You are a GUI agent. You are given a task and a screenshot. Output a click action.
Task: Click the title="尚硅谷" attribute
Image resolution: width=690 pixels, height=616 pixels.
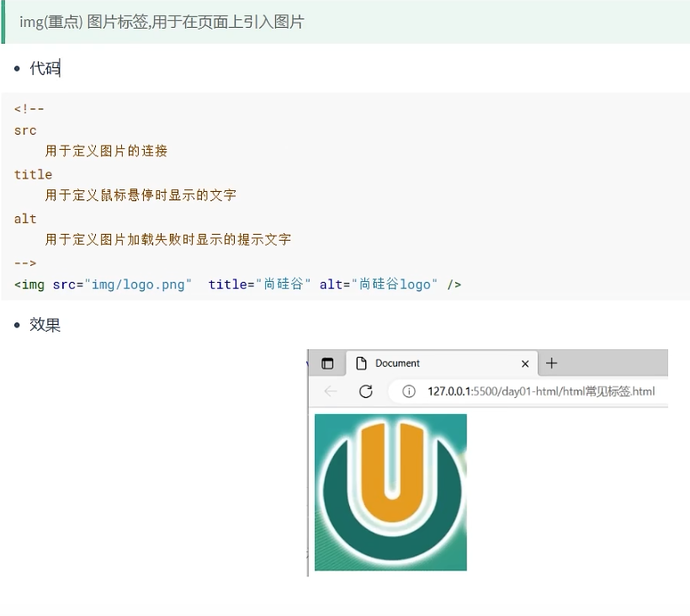[260, 284]
